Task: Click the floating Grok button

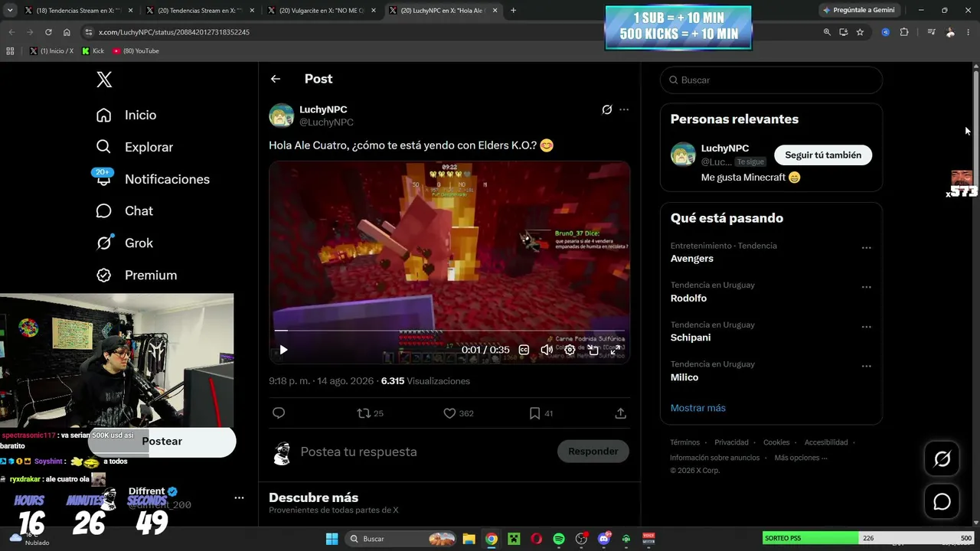Action: 942,458
